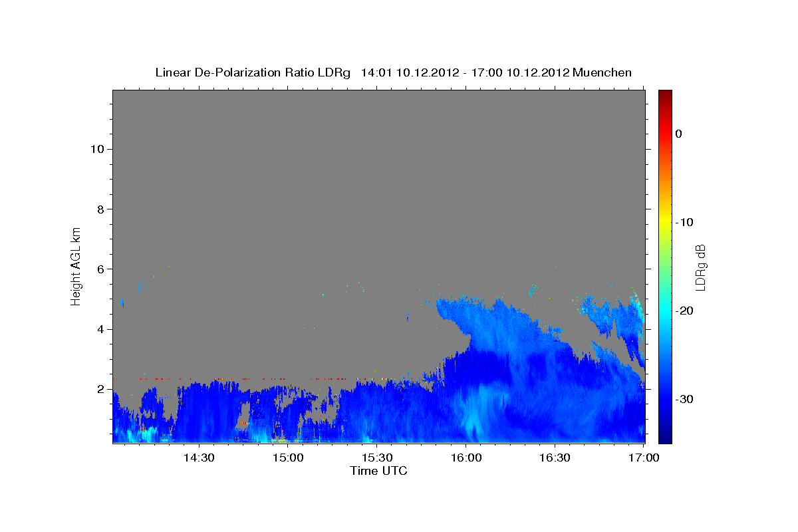Click the colorbar value 0
The width and height of the screenshot is (798, 532).
click(x=679, y=134)
